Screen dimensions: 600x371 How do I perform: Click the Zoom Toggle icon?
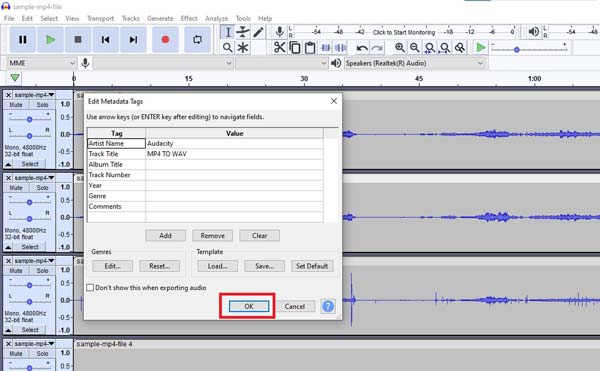point(460,47)
